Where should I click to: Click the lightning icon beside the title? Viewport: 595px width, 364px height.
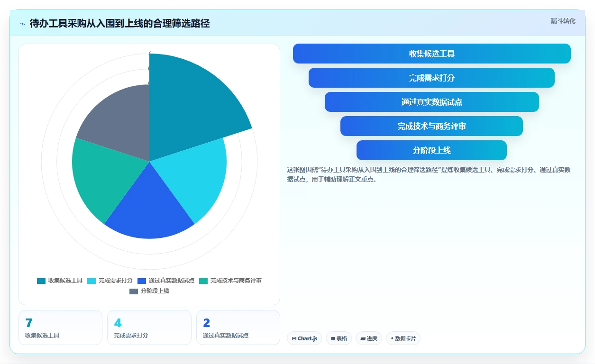pyautogui.click(x=23, y=24)
